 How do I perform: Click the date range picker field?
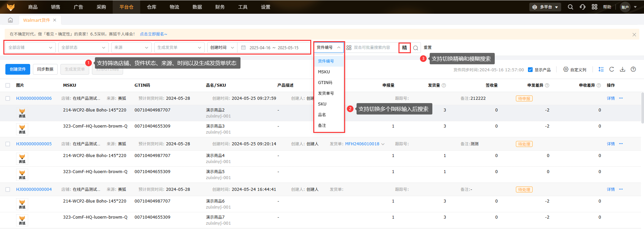(x=274, y=48)
